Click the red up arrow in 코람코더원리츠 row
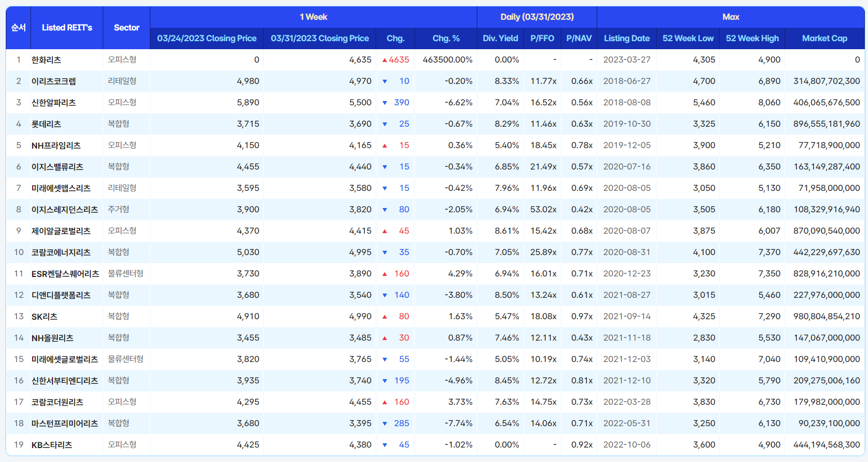Viewport: 868px width, 462px height. [385, 402]
